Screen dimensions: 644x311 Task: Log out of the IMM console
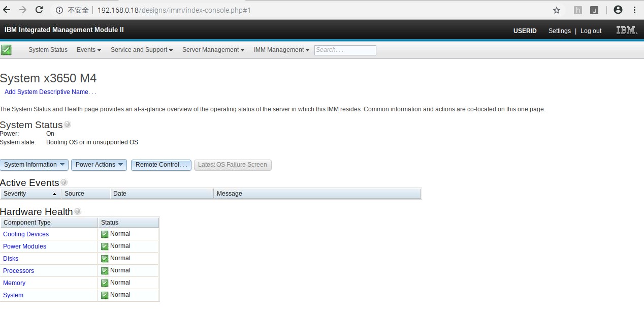click(591, 30)
